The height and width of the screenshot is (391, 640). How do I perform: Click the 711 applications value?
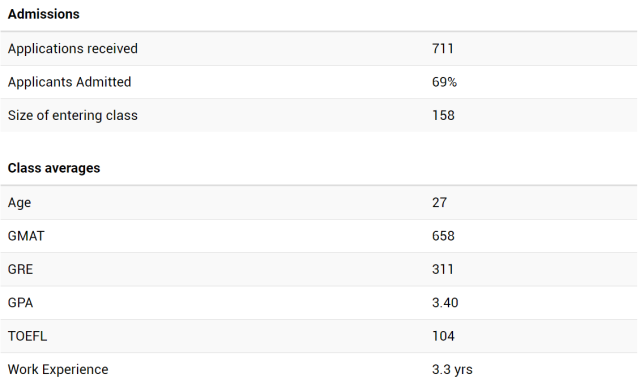tap(443, 49)
